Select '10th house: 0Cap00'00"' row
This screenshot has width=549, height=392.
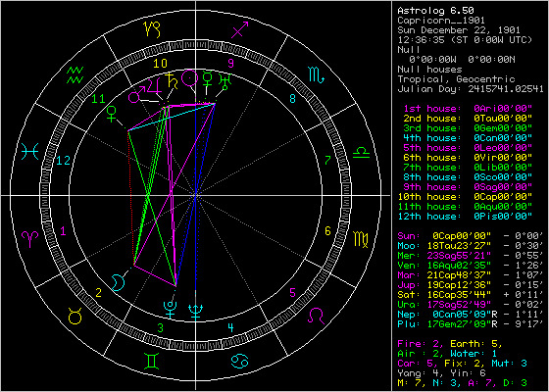(465, 197)
